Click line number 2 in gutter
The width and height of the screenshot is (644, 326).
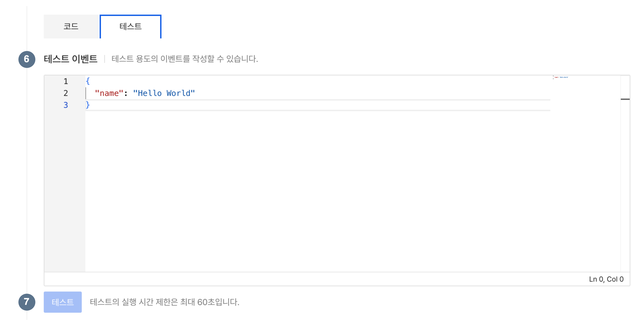[66, 93]
